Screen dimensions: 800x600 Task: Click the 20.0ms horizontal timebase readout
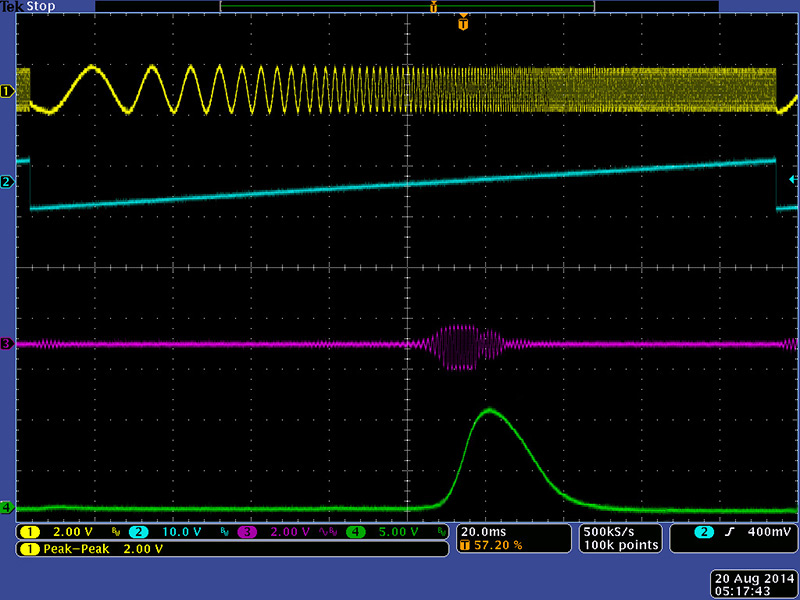pos(484,532)
